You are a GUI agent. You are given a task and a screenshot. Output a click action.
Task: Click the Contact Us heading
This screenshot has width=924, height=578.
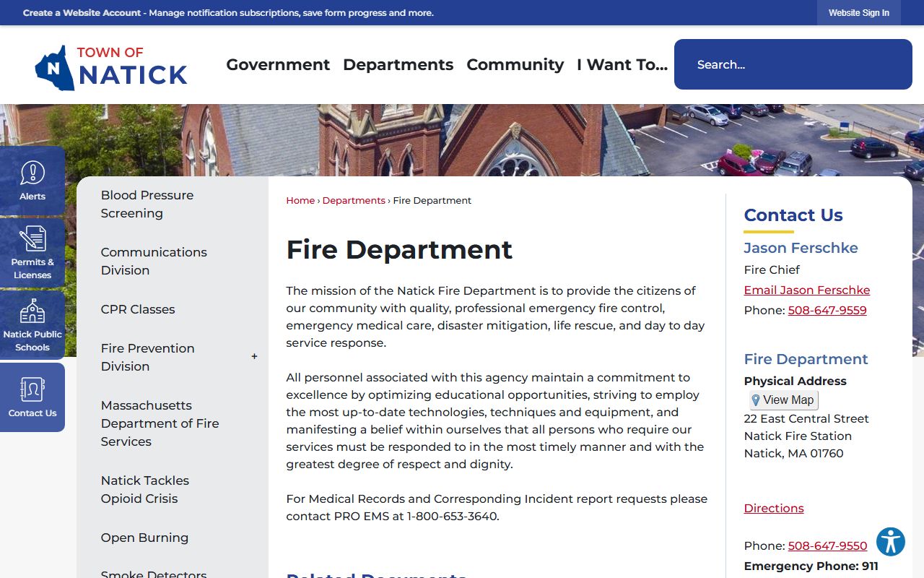pyautogui.click(x=793, y=215)
